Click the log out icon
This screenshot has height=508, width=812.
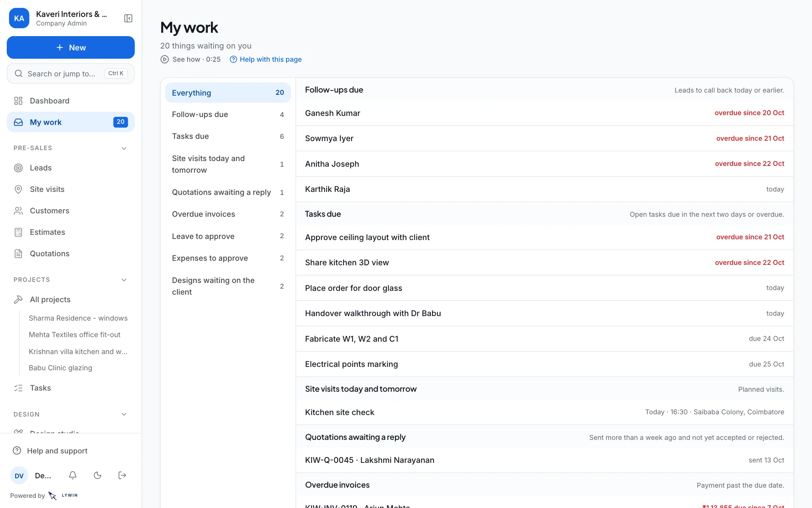point(122,475)
